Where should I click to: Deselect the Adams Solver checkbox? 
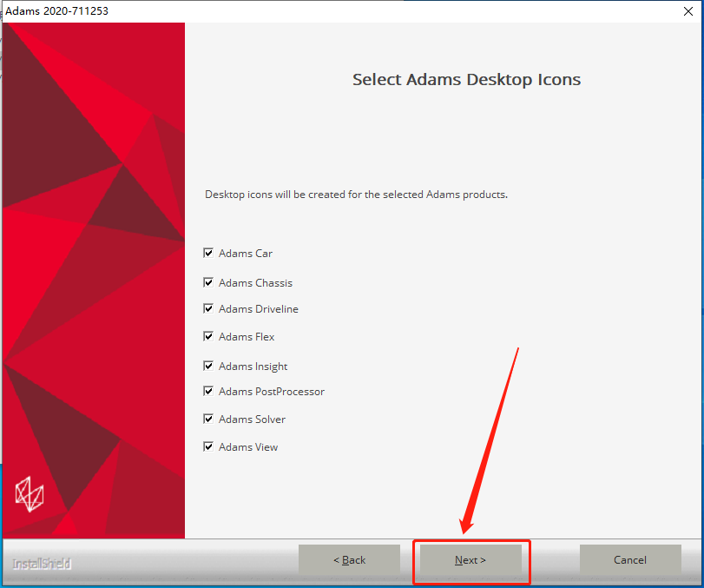[208, 420]
